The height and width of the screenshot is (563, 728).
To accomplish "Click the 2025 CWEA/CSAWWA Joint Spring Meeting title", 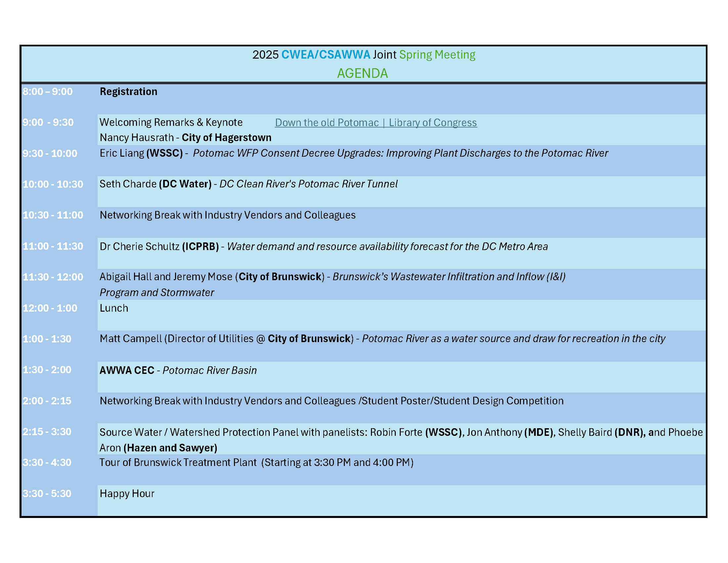I will point(364,54).
